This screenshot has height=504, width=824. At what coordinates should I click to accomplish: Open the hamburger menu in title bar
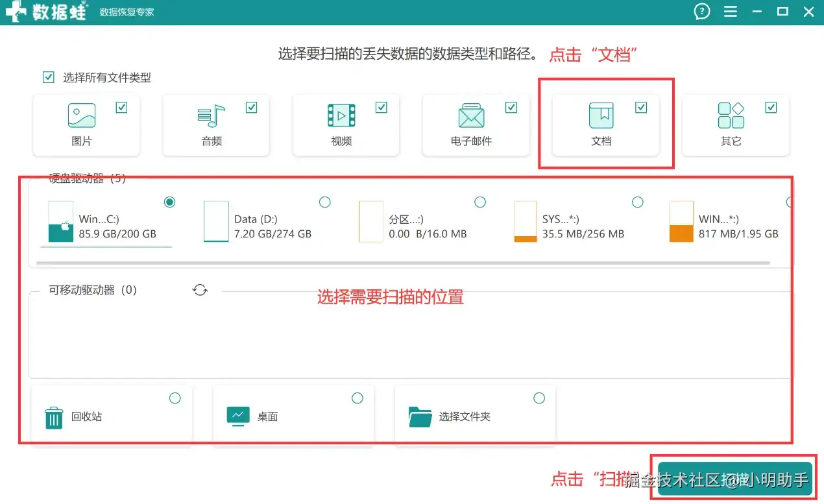(x=731, y=12)
